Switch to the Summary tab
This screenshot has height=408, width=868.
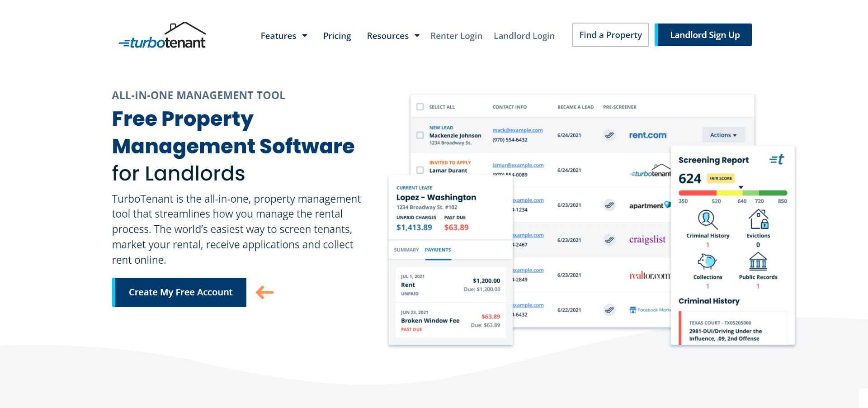tap(406, 250)
